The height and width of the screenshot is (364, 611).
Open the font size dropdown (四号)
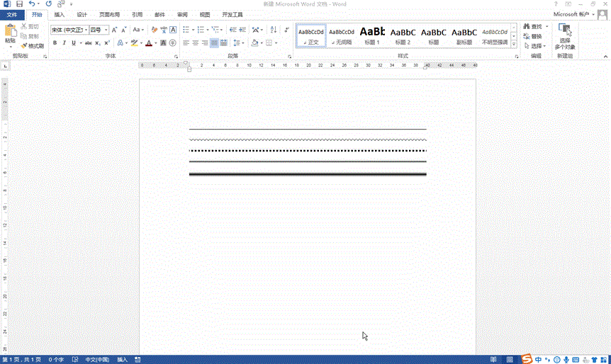tap(98, 30)
